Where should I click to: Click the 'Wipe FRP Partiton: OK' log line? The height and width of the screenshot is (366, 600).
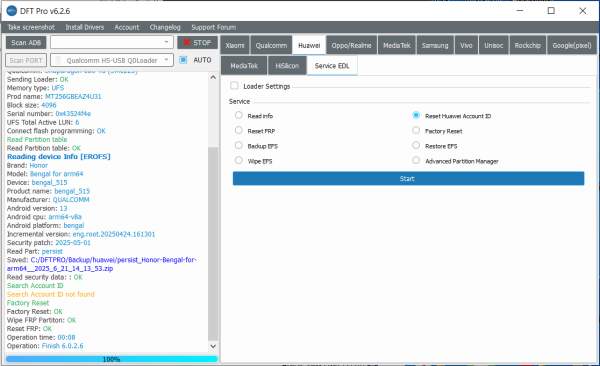pyautogui.click(x=41, y=320)
